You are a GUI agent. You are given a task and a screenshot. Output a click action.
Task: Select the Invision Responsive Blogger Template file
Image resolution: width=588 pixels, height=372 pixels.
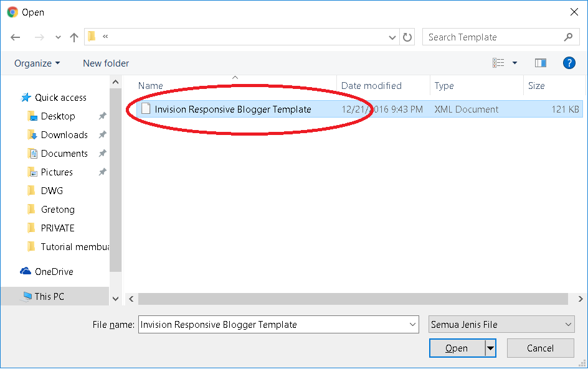click(x=233, y=109)
